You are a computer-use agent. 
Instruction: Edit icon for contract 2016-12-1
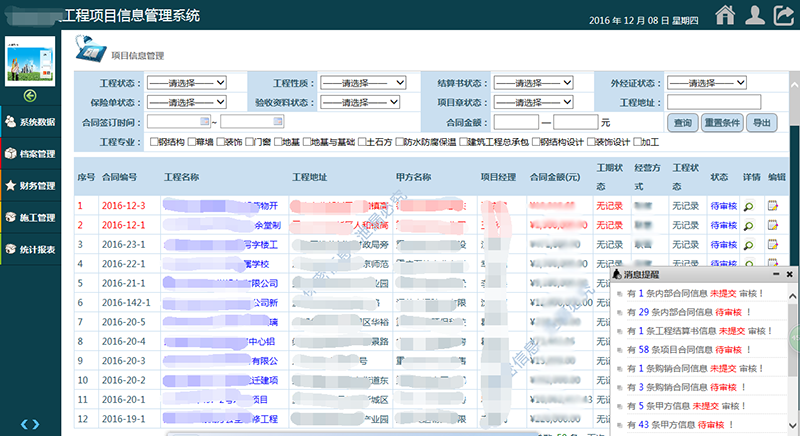click(x=773, y=225)
